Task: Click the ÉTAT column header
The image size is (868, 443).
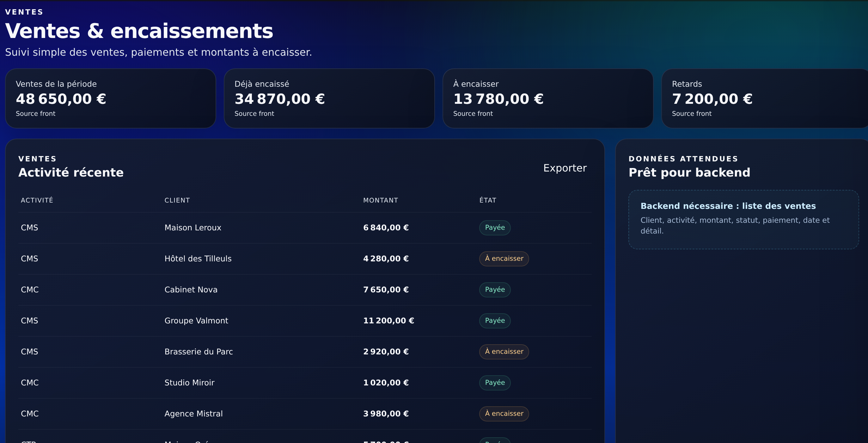Action: pos(488,200)
